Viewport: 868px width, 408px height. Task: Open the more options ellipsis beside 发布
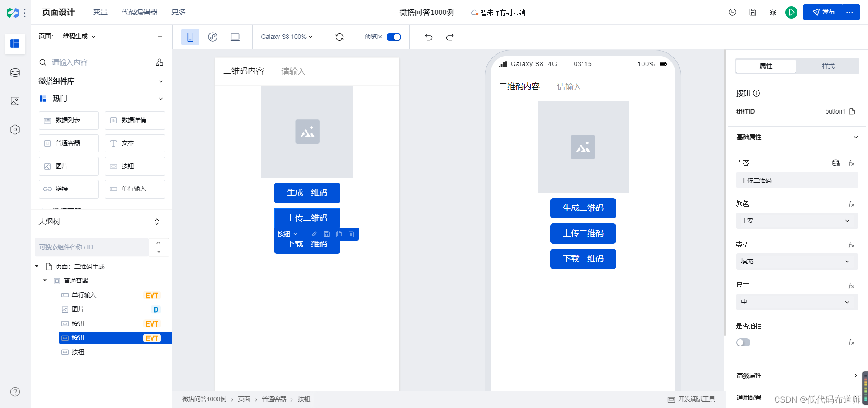850,12
